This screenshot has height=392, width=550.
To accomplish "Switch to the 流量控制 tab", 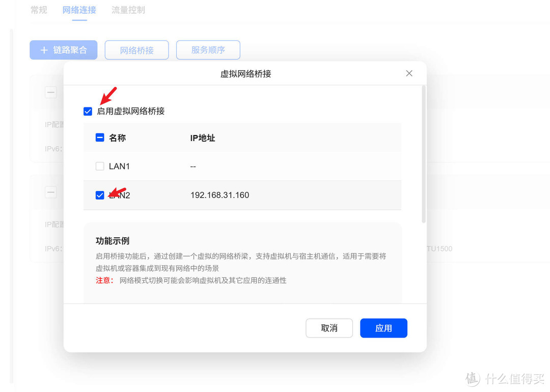I will coord(128,10).
